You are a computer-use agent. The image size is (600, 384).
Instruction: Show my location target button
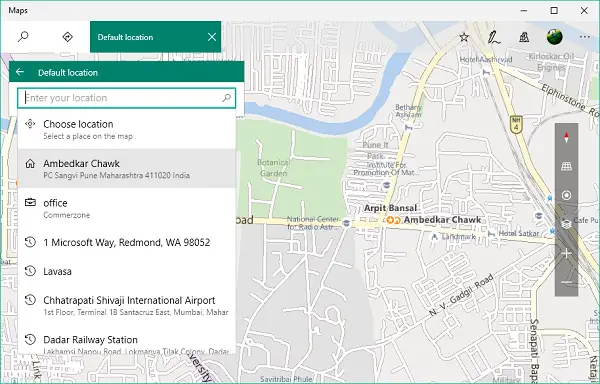coord(566,195)
